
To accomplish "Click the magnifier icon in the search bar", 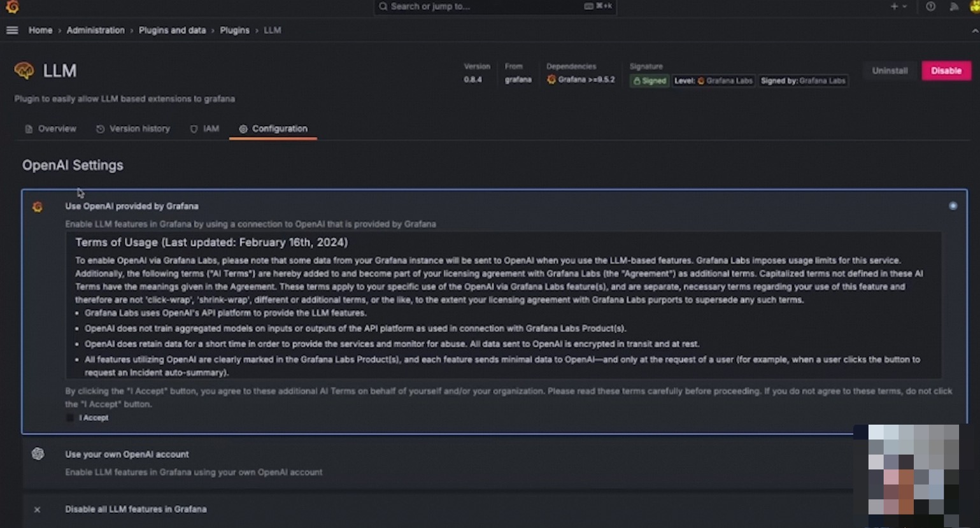I will [x=383, y=6].
